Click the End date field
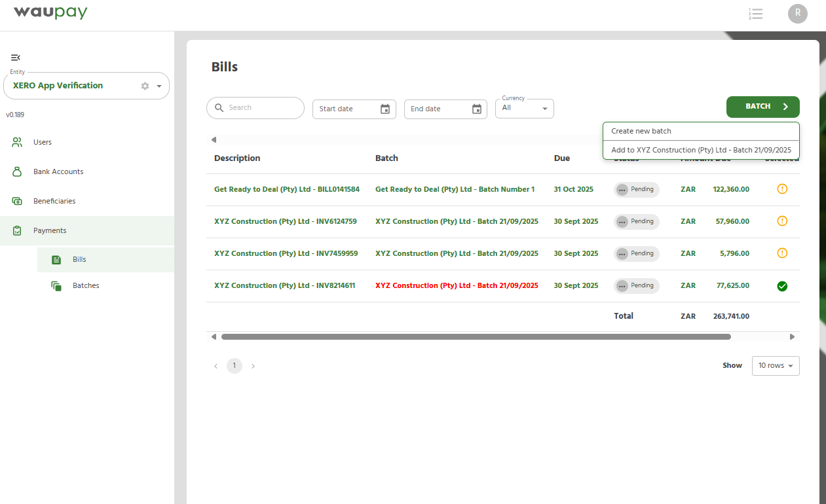This screenshot has width=826, height=504. [x=445, y=109]
